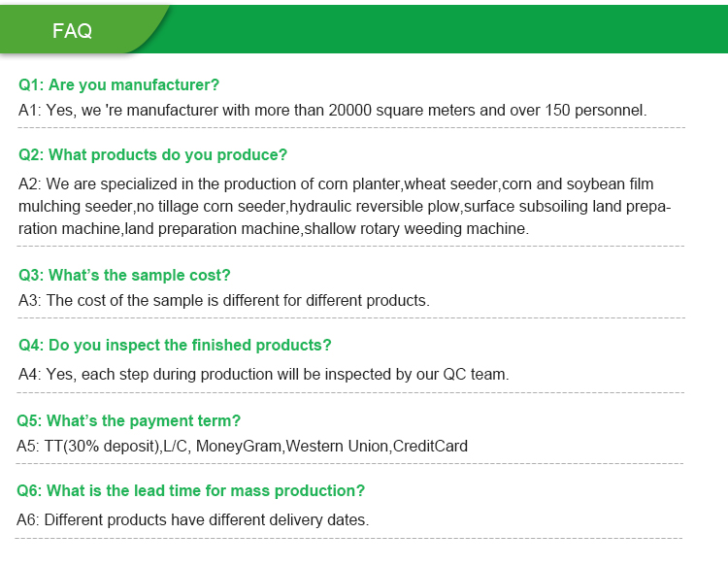This screenshot has width=728, height=567.
Task: Click the shallow rotary weeding machine line
Action: pos(274,228)
